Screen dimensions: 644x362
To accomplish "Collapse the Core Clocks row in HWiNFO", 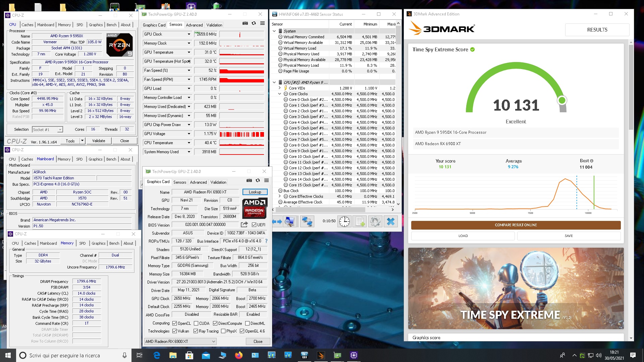I will click(x=279, y=94).
